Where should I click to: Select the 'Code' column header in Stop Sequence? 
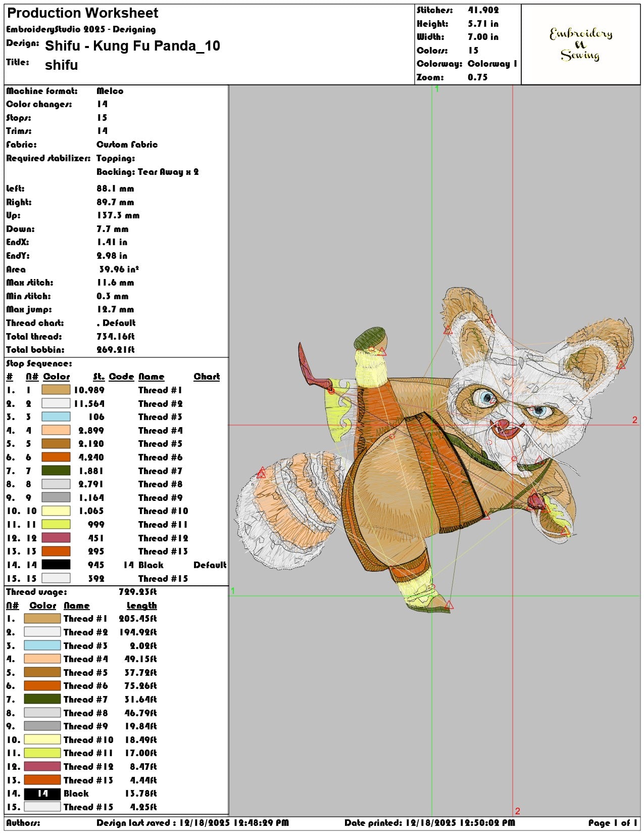[121, 377]
